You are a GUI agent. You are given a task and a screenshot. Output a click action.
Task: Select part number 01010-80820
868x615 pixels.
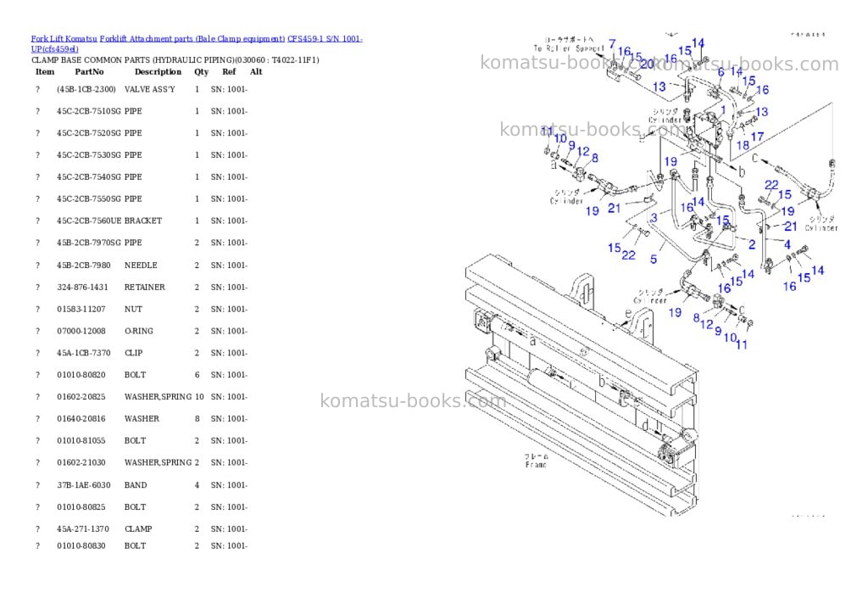click(x=81, y=375)
